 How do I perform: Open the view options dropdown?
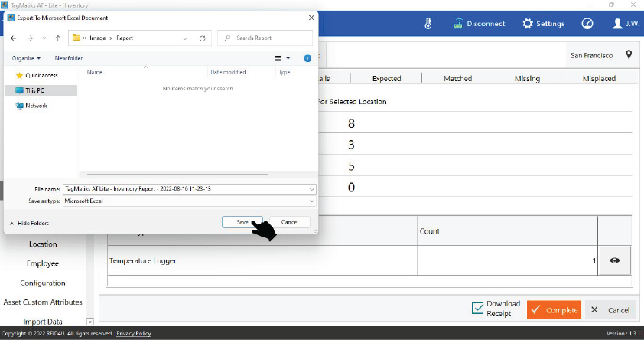[x=288, y=58]
